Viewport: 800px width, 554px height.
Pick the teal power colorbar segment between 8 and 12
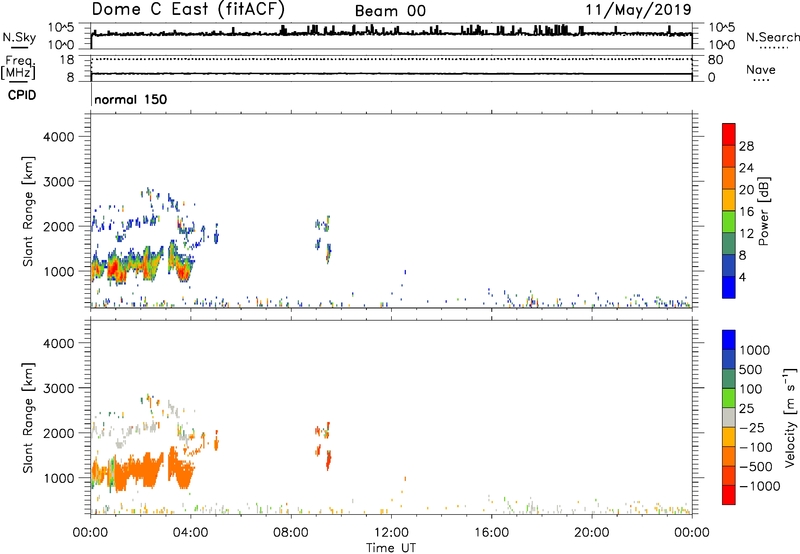coord(729,244)
